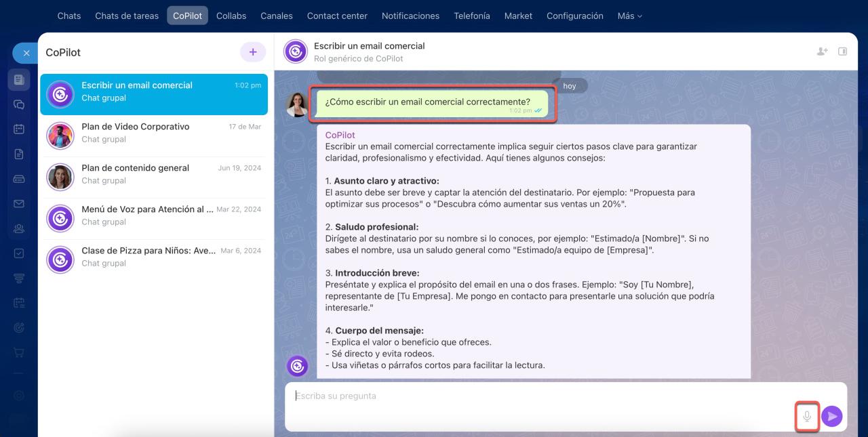Open the news feed icon atop the sidebar
This screenshot has width=868, height=437.
tap(18, 79)
